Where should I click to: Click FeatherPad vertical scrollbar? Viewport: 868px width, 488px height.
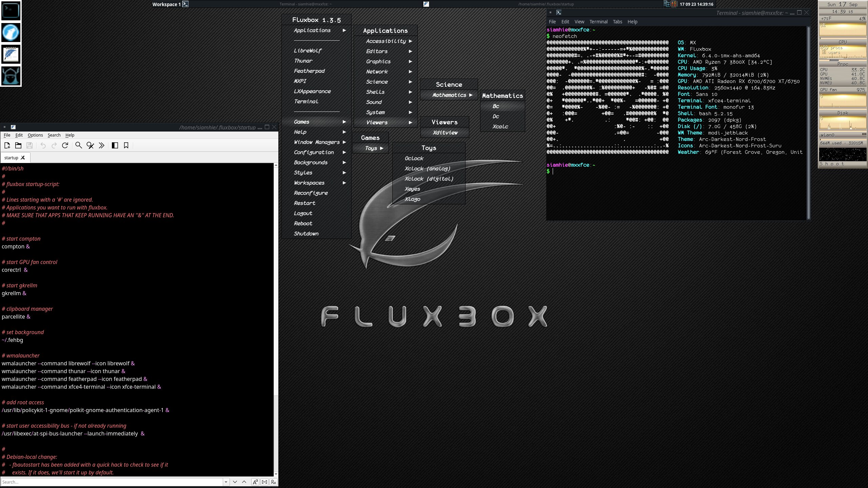[x=276, y=319]
